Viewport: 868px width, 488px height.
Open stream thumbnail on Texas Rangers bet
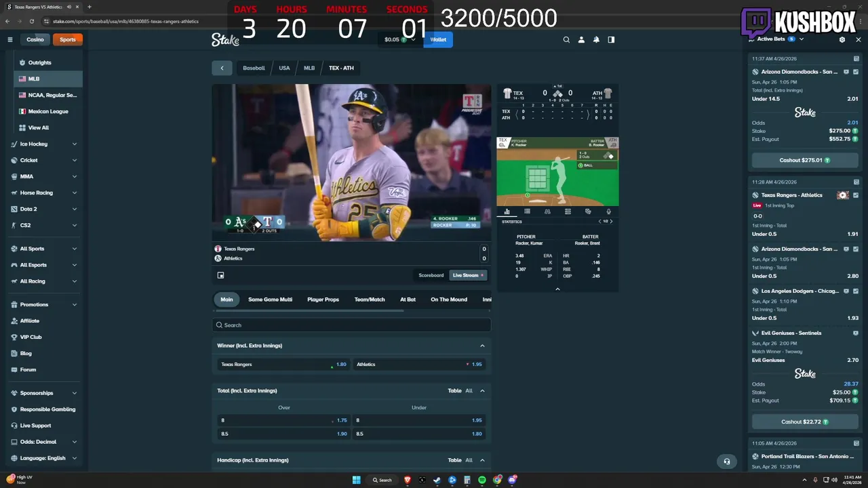[x=843, y=195]
